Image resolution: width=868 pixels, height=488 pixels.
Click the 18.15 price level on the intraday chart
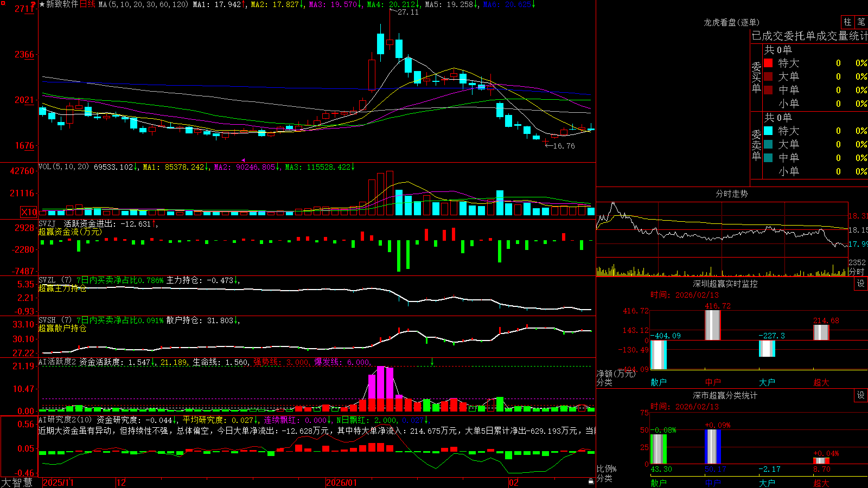click(858, 230)
